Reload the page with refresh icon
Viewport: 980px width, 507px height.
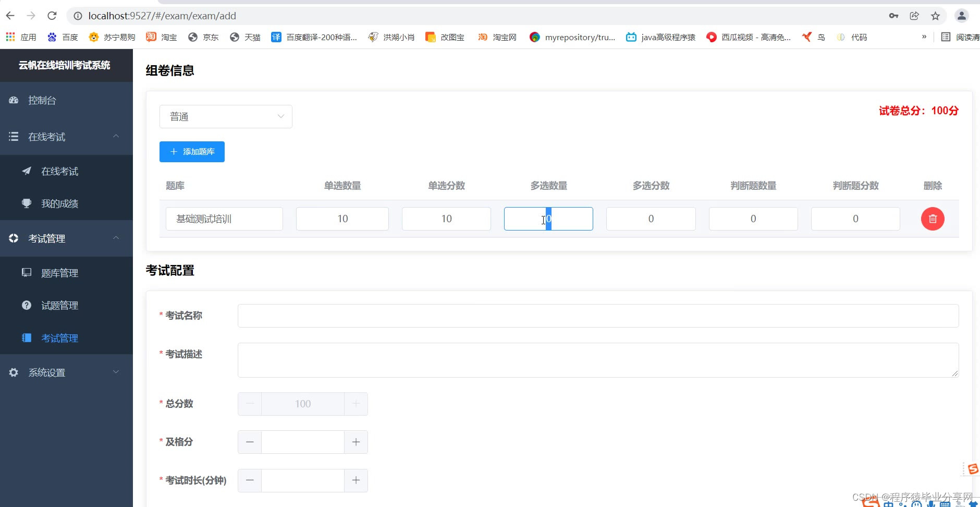click(52, 16)
